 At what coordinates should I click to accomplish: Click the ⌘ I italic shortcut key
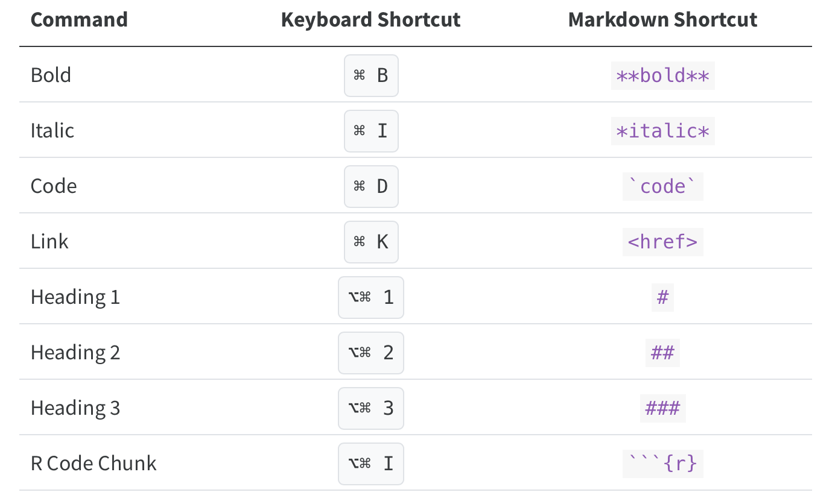(x=371, y=131)
